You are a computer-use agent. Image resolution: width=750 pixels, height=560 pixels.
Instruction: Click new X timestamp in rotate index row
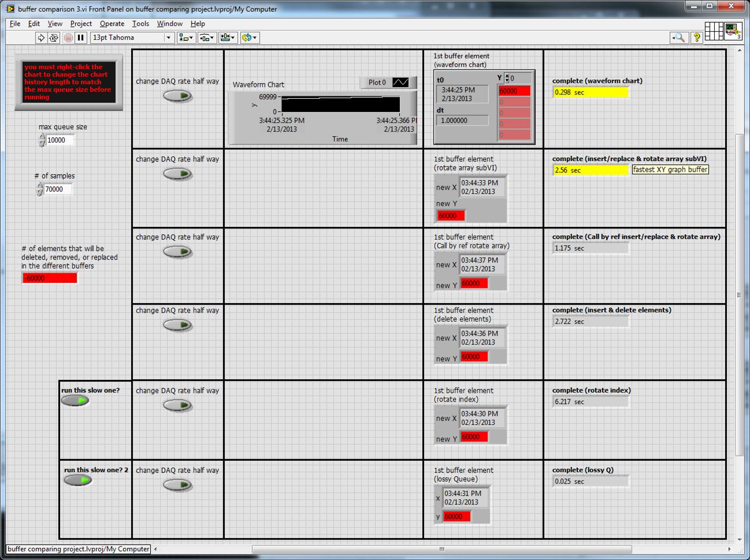[x=482, y=418]
